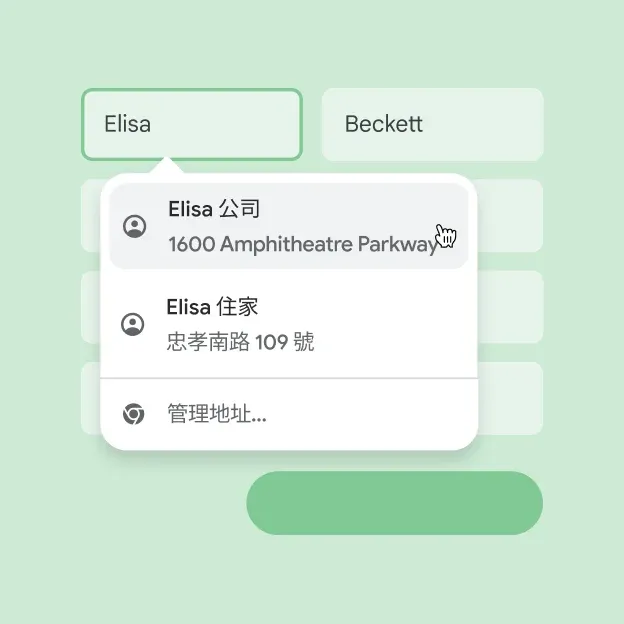Click the profile icon beside Elisa 住家
624x624 pixels.
(132, 324)
